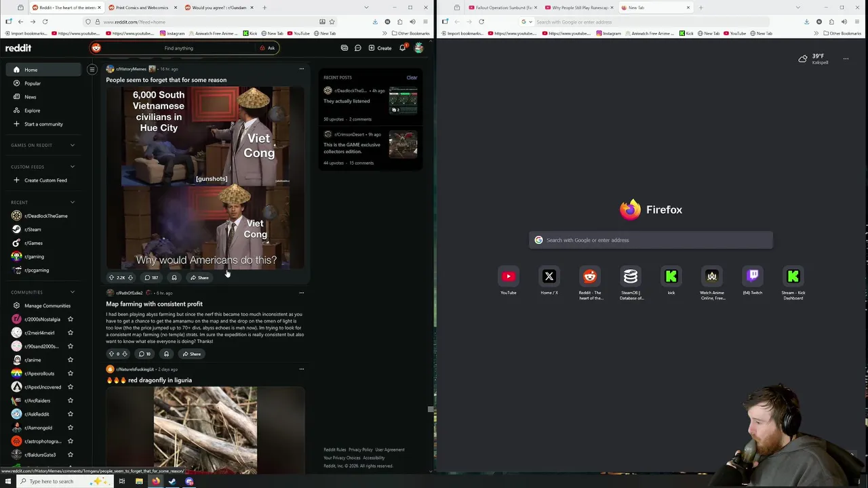Switch to Fallout Operation Sunburst tab
The width and height of the screenshot is (868, 488).
(503, 7)
